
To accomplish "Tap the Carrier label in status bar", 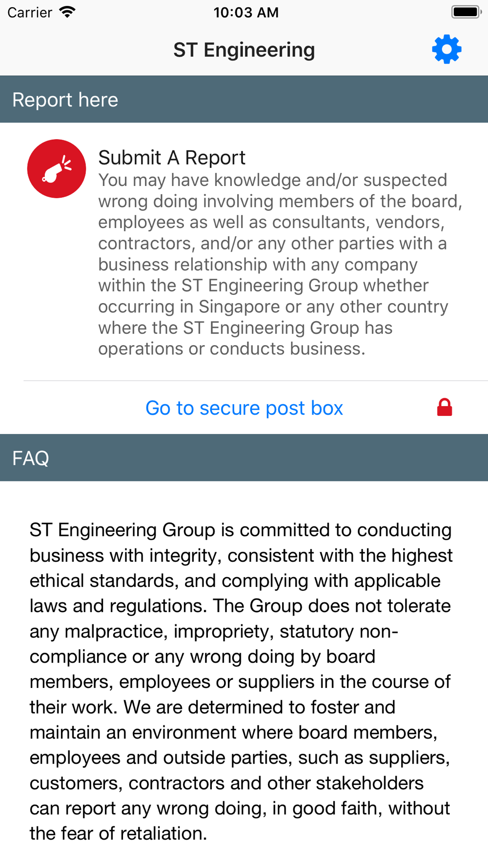I will click(30, 12).
